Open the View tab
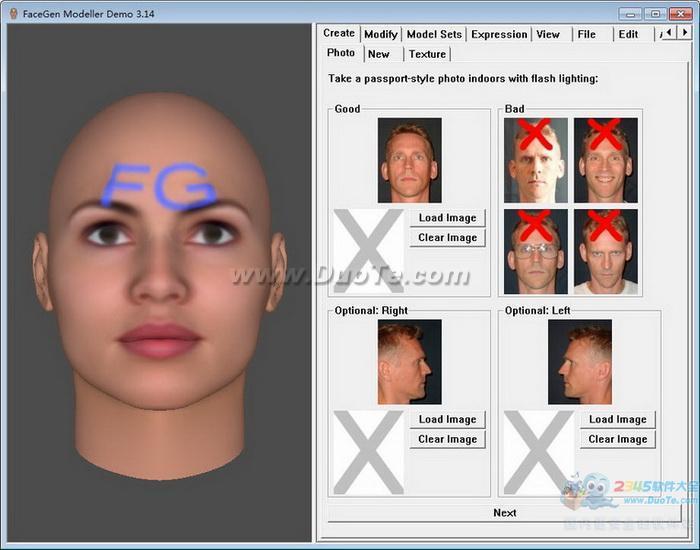The width and height of the screenshot is (700, 550). (548, 34)
